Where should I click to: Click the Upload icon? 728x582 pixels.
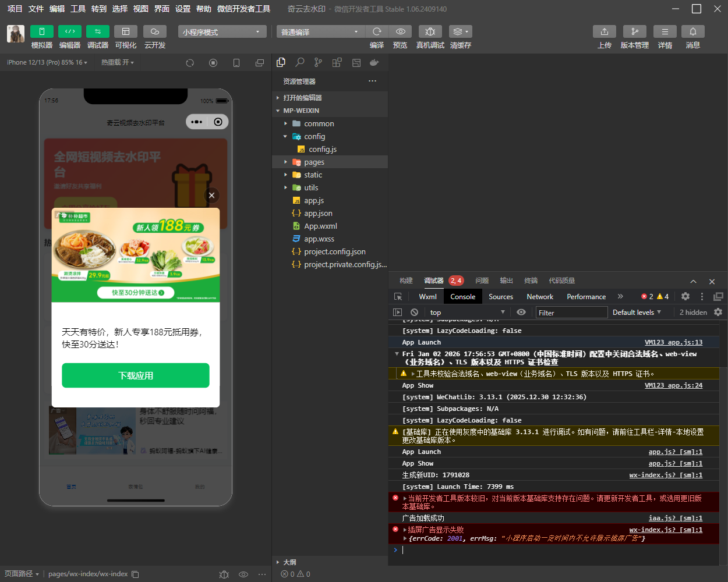click(x=604, y=31)
